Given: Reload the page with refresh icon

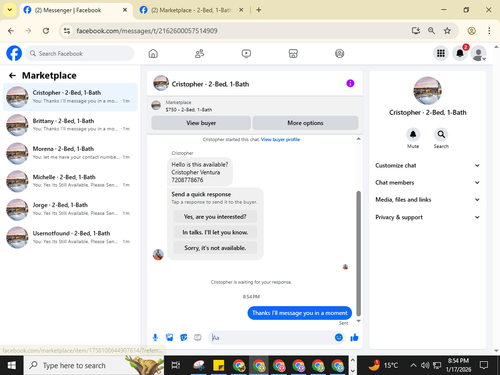Looking at the screenshot, I should (46, 31).
